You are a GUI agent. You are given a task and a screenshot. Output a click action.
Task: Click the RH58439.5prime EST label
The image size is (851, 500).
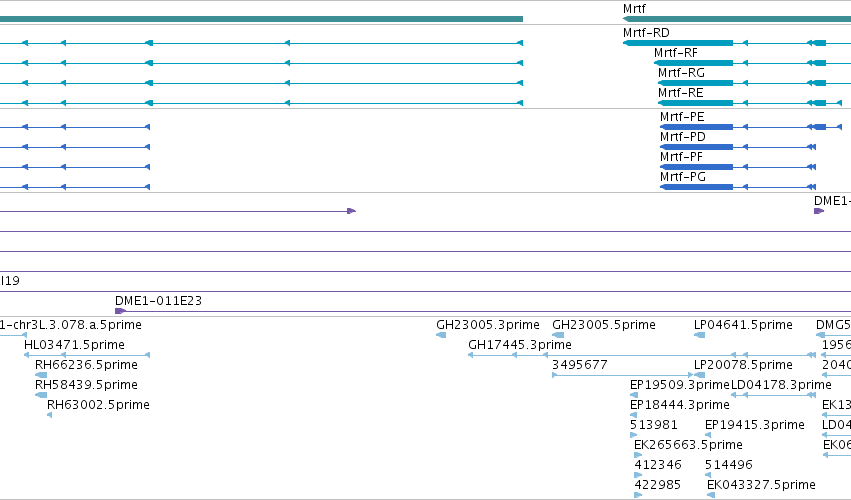(x=86, y=385)
